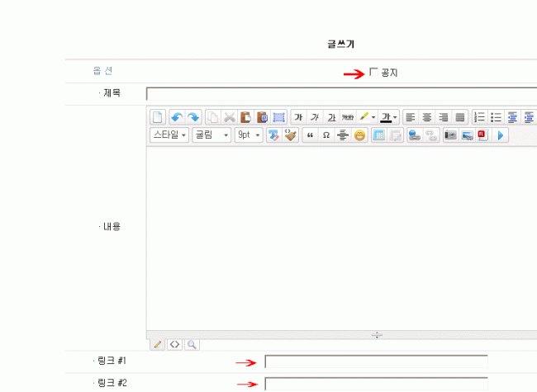The image size is (537, 392).
Task: Redo the last undone edit
Action: point(193,117)
